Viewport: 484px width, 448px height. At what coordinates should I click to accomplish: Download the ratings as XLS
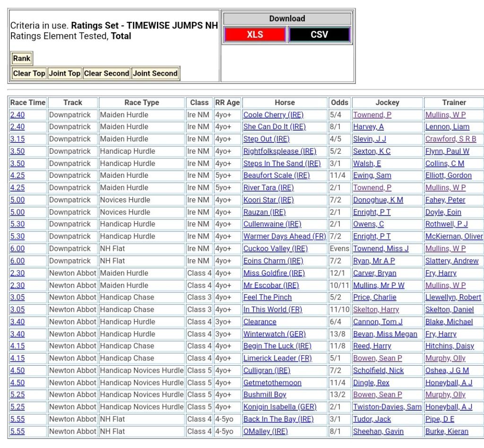tap(255, 35)
